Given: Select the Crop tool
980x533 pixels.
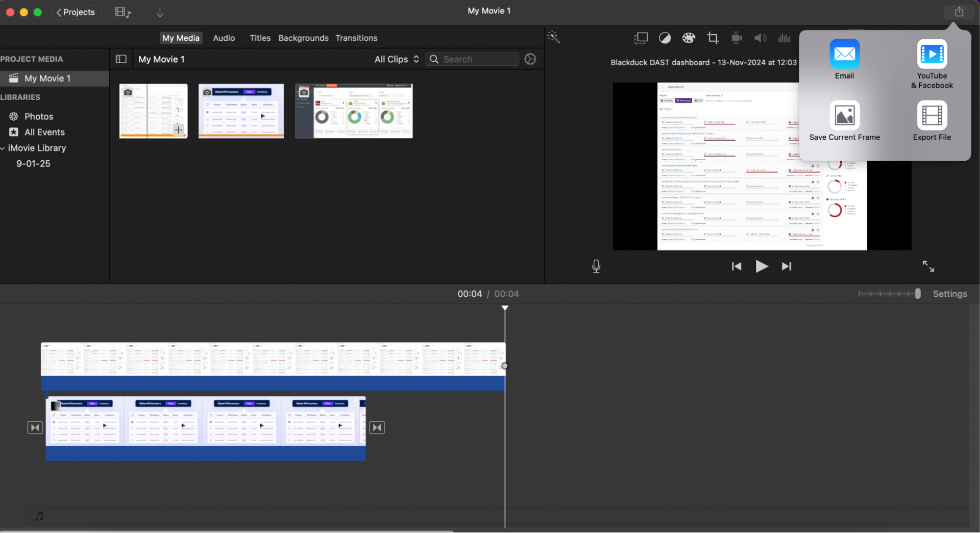Looking at the screenshot, I should 713,38.
